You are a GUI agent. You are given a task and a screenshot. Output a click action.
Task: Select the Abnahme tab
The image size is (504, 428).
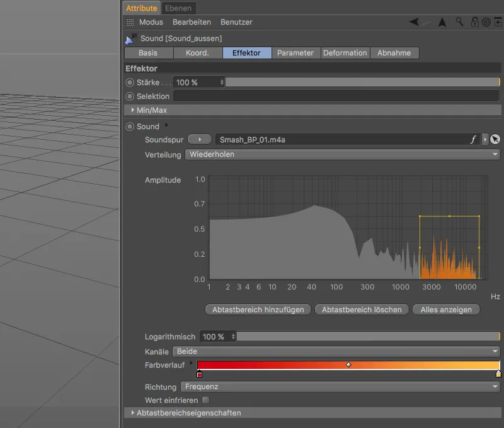[x=394, y=53]
